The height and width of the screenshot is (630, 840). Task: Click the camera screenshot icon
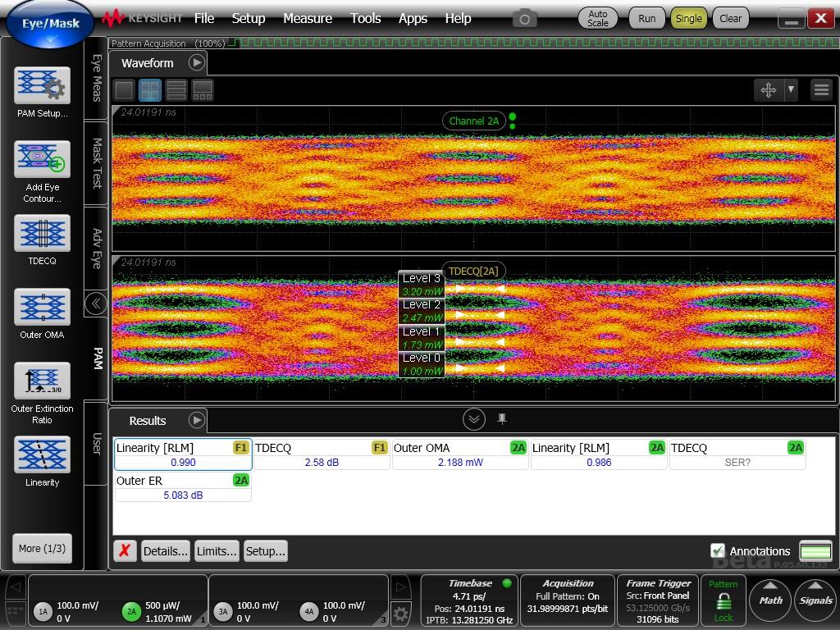pyautogui.click(x=525, y=18)
